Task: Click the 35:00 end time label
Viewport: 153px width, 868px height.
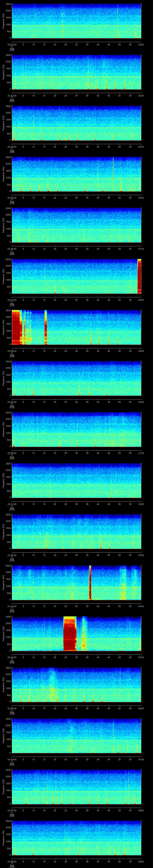Action: 141,657
